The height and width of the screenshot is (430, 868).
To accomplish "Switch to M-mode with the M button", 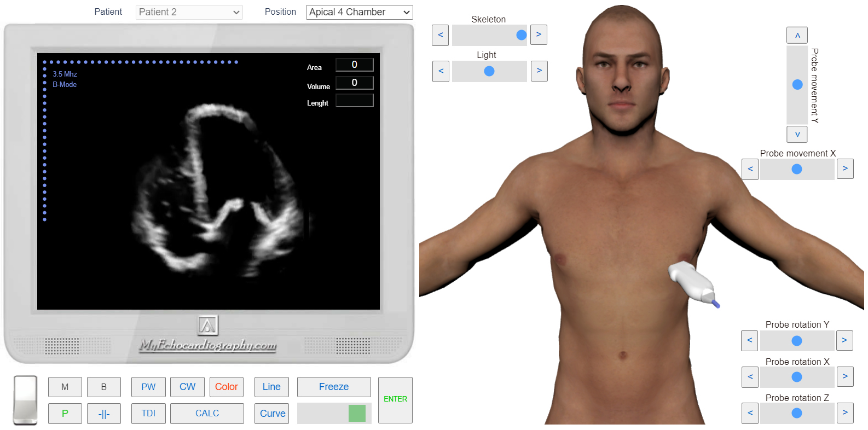I will (65, 387).
